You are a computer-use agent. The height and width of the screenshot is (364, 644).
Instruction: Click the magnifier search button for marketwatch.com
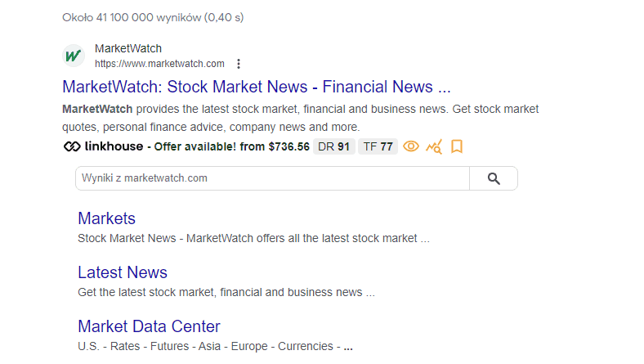[494, 178]
